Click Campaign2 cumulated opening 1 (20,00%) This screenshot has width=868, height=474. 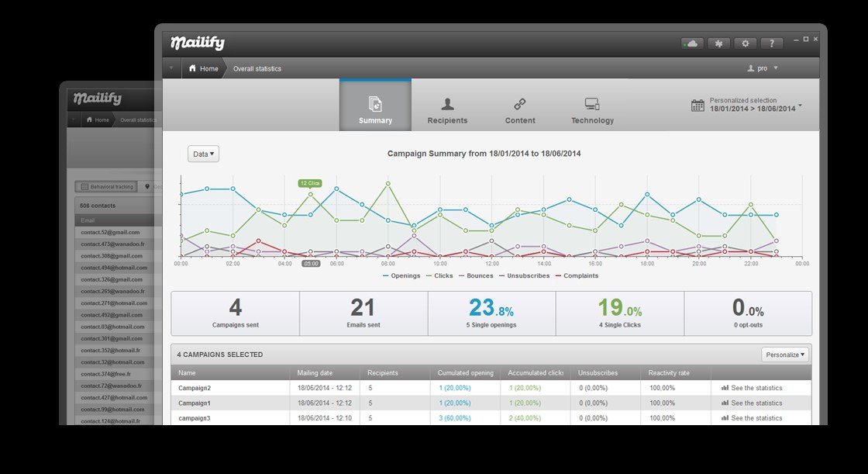(x=454, y=388)
